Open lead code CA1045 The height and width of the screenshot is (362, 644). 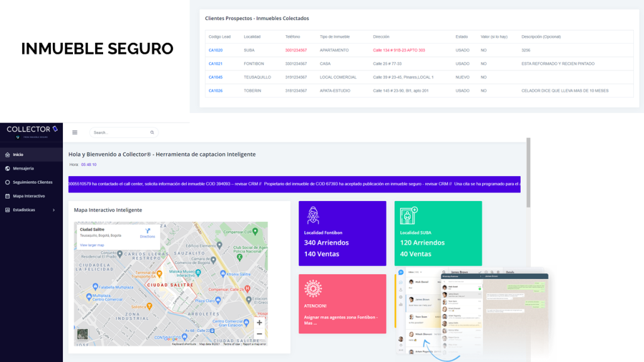pos(215,77)
